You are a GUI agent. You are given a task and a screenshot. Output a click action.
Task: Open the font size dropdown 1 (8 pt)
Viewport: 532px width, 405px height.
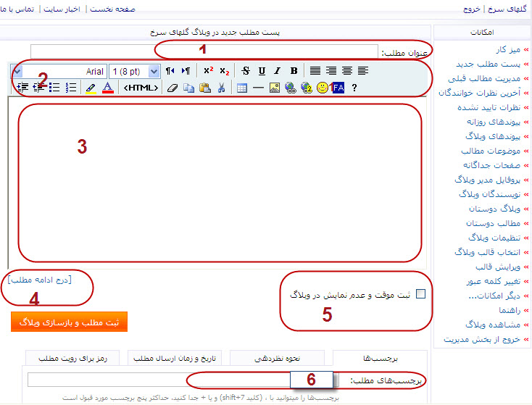pyautogui.click(x=135, y=71)
